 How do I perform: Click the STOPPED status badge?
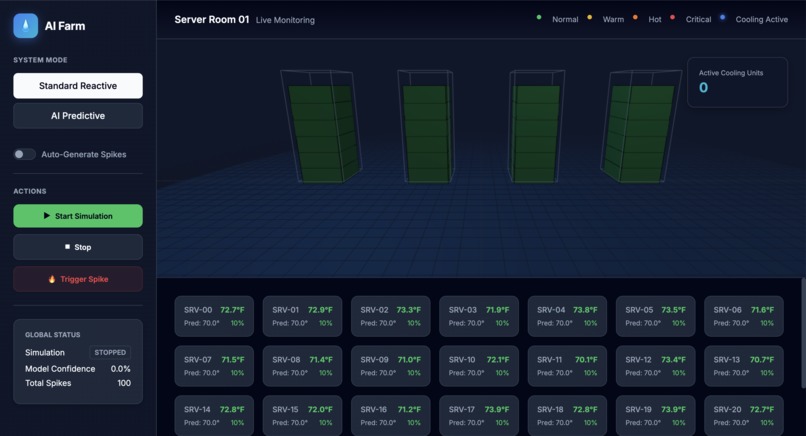(110, 352)
